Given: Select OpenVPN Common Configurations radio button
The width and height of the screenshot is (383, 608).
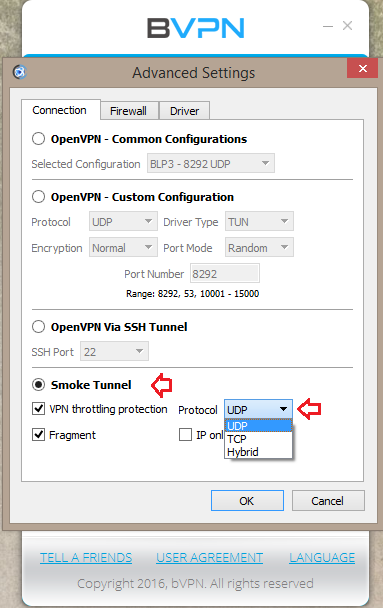Looking at the screenshot, I should [38, 139].
